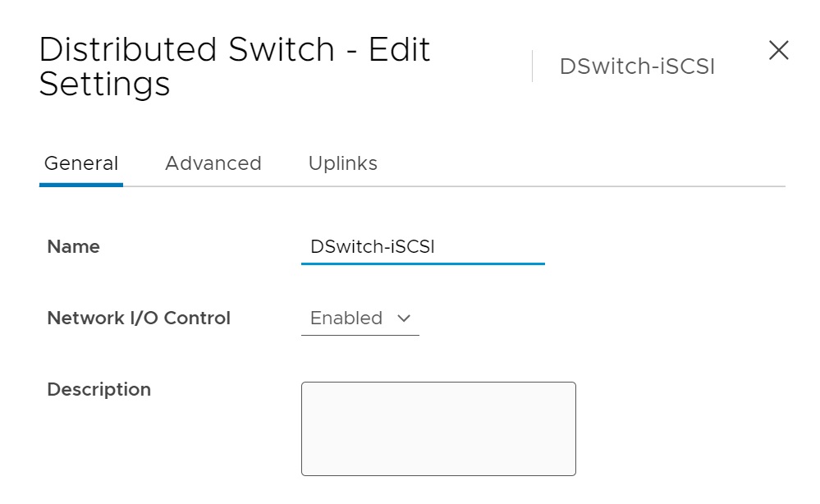Click the vertical divider beside header subtitle
This screenshot has height=504, width=820.
[532, 66]
